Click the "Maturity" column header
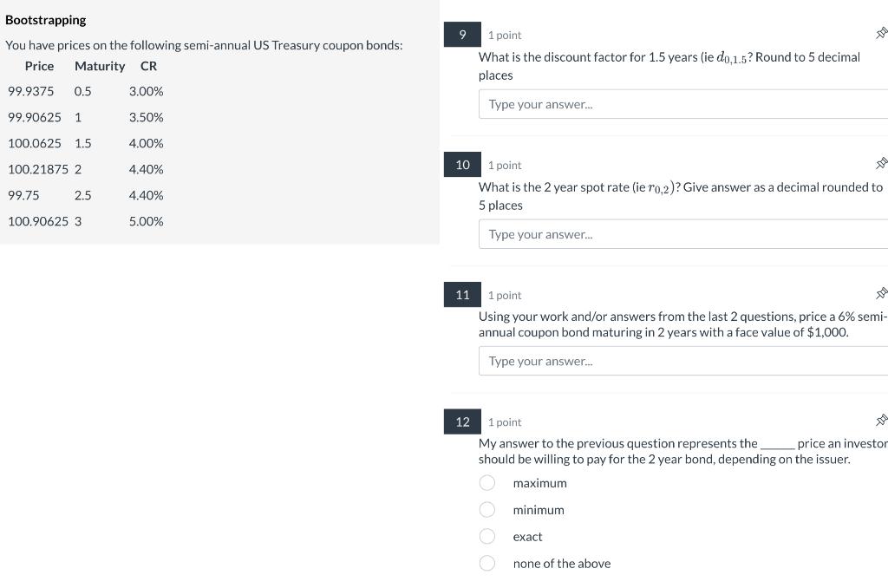 pyautogui.click(x=100, y=66)
